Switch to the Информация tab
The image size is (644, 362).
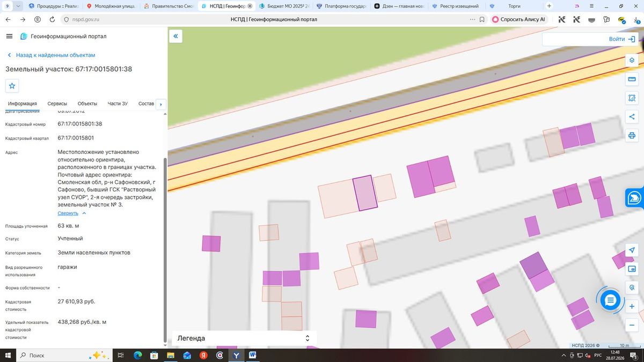(23, 104)
